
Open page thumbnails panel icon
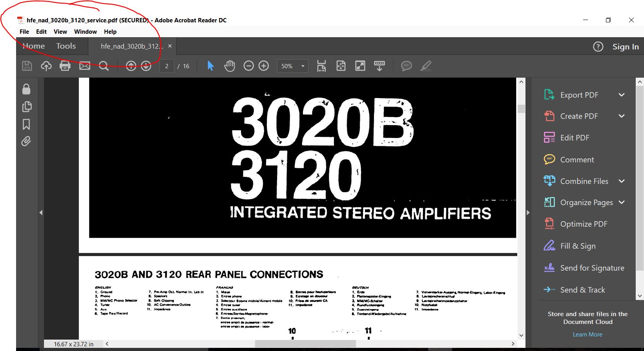(x=27, y=107)
